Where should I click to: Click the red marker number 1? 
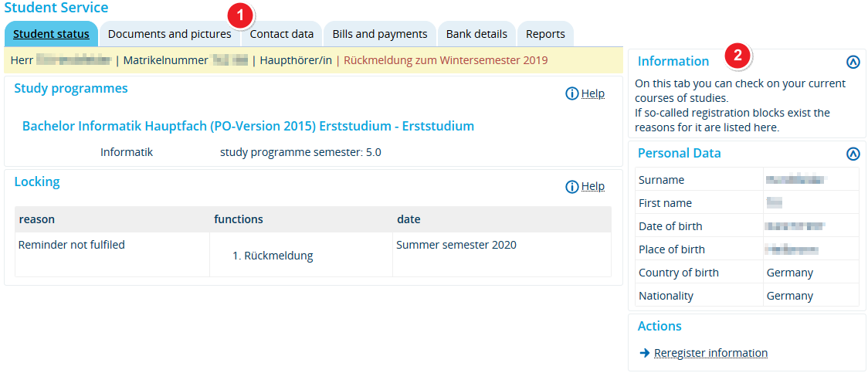tap(240, 15)
